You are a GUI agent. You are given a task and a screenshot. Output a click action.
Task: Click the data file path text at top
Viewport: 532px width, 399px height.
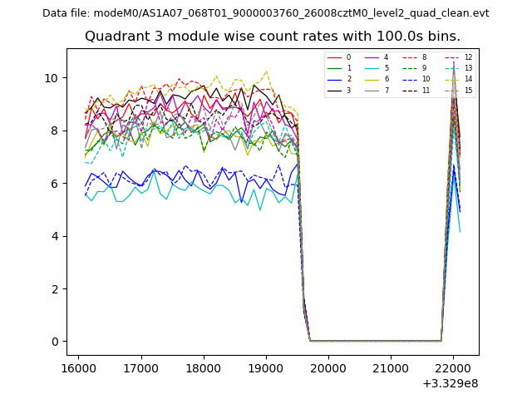pyautogui.click(x=266, y=12)
